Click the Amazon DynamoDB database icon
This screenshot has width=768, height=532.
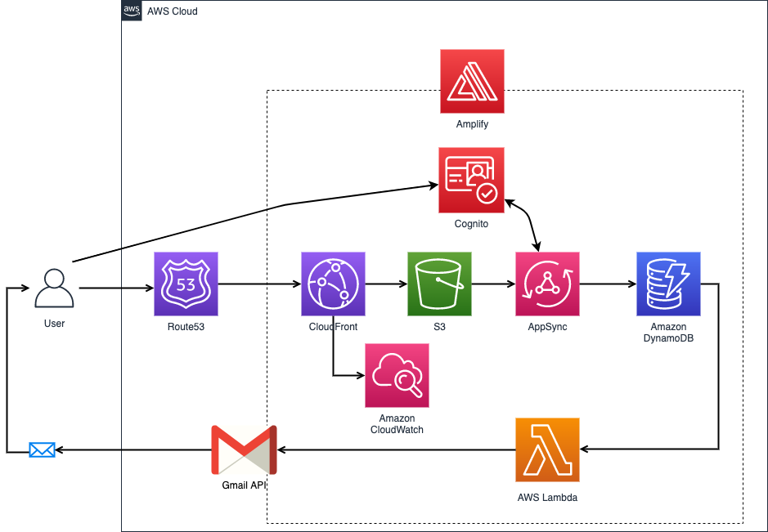click(x=668, y=284)
